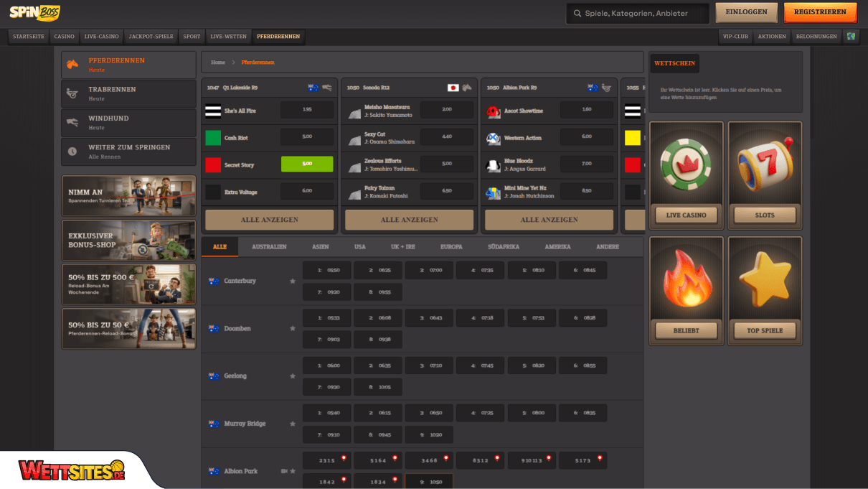
Task: Select Albion Park race 9 at 10:50
Action: (x=429, y=483)
